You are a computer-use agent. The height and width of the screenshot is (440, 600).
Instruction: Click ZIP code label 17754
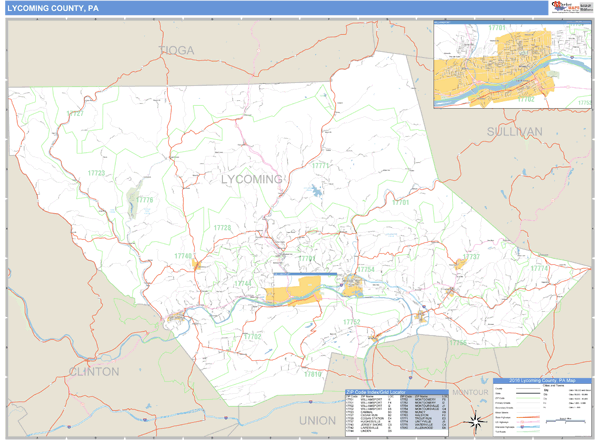tap(366, 269)
